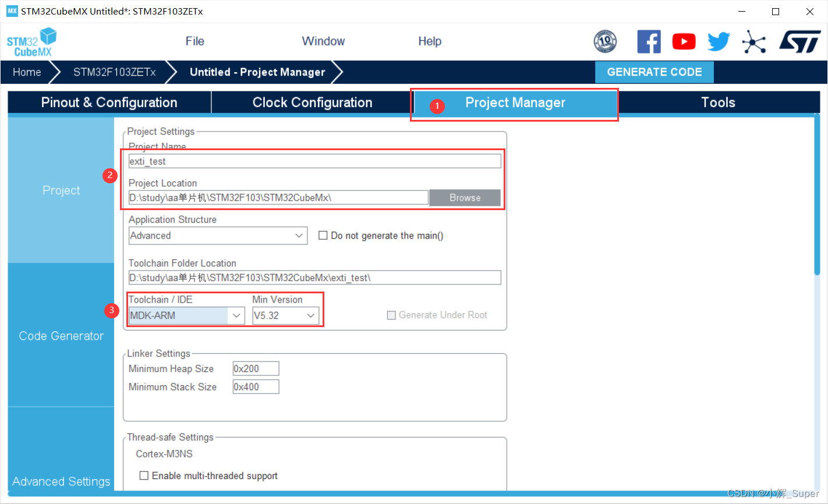This screenshot has width=828, height=504.
Task: Open the 10 years anniversary badge icon
Action: coord(605,42)
